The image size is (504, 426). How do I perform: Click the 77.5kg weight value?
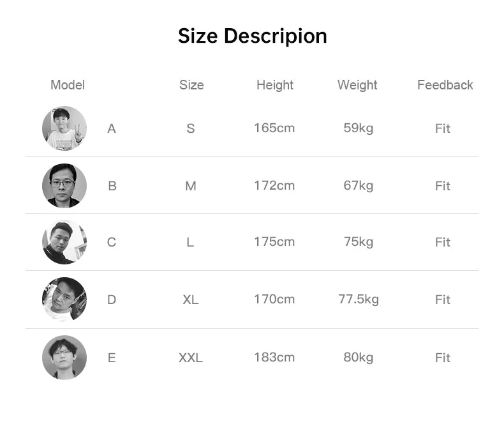[359, 299]
